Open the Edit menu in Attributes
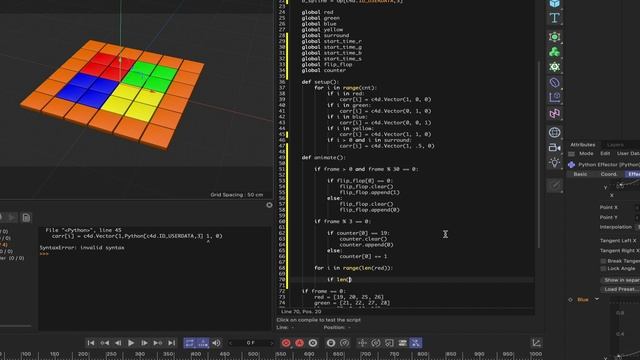Screen dimensions: 640x360 (605, 153)
